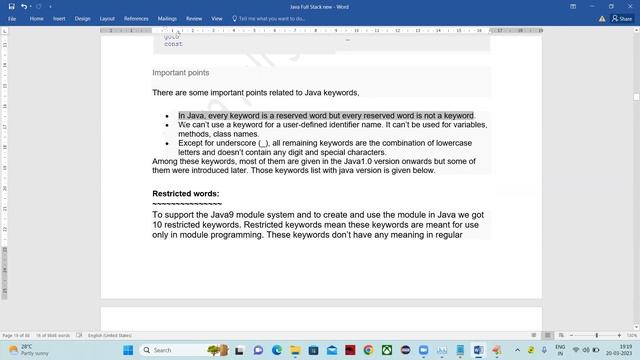The width and height of the screenshot is (640, 360).
Task: Open the File menu
Action: (12, 19)
